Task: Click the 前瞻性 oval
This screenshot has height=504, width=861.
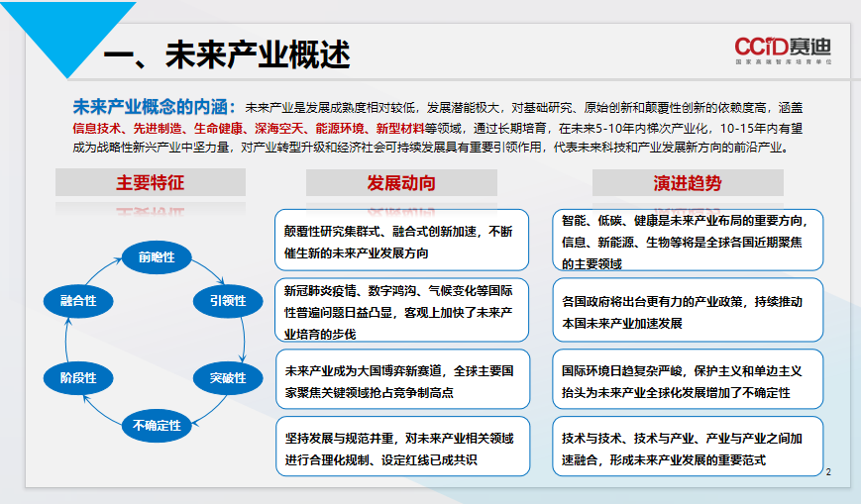Action: (x=157, y=257)
